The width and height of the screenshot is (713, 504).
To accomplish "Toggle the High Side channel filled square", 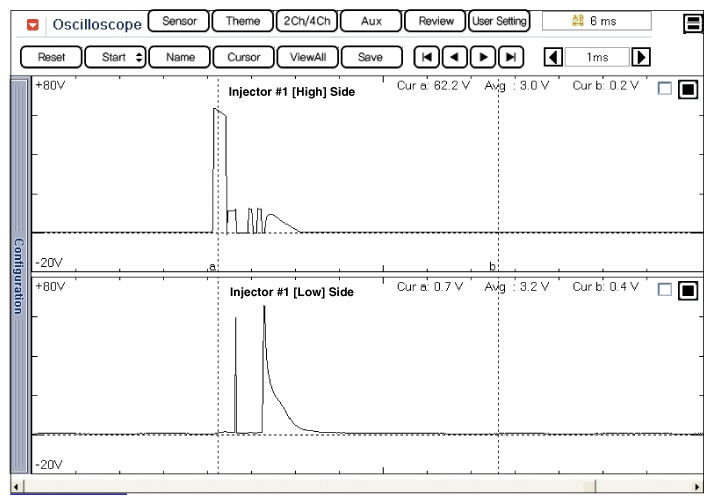I will pyautogui.click(x=686, y=90).
